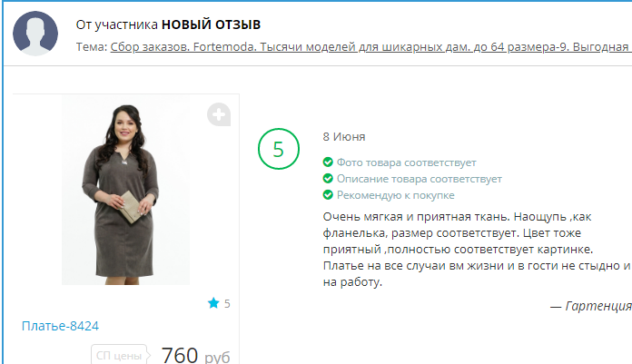The image size is (632, 364).
Task: Click the НОВЫЙ ОТЗЫВ heading
Action: click(212, 25)
